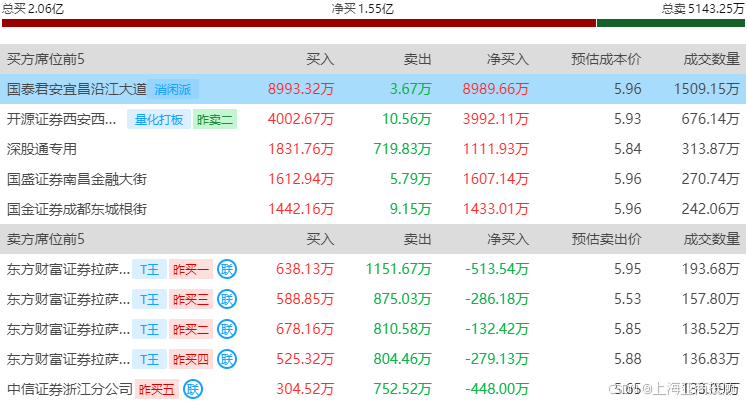Click the 588.85万 buy amount
The width and height of the screenshot is (747, 402).
tap(305, 300)
